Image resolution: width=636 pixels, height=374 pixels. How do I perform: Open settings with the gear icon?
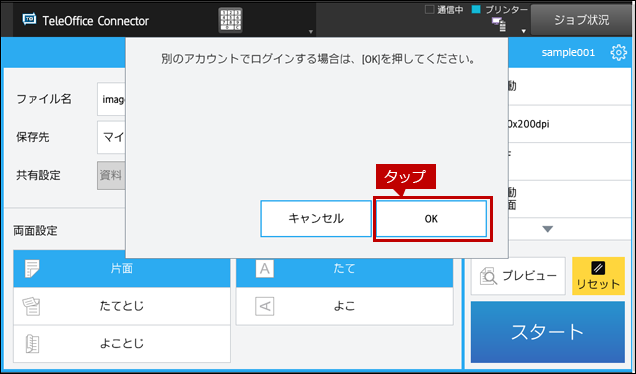click(618, 53)
